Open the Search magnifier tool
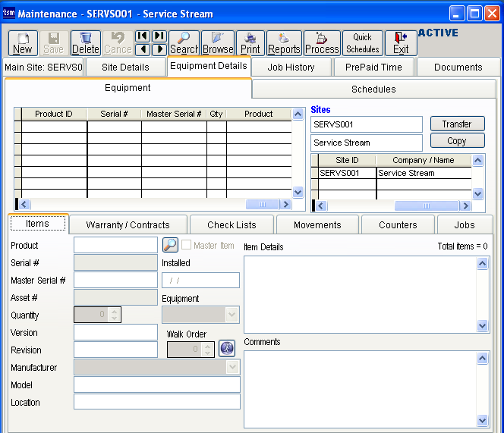 [x=184, y=42]
